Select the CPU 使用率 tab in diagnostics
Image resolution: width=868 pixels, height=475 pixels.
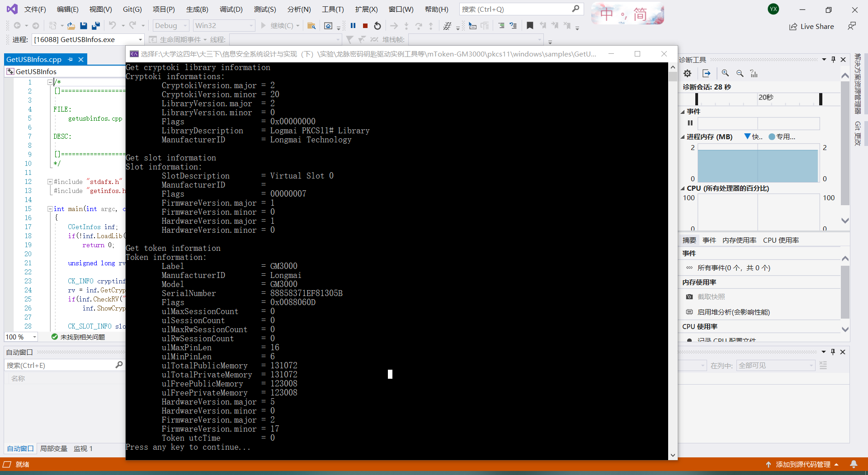781,240
